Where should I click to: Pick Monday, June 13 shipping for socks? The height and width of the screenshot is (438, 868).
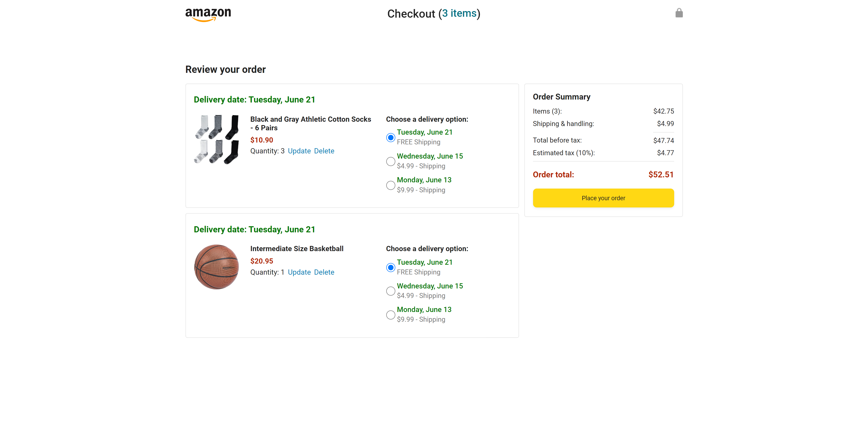click(391, 185)
